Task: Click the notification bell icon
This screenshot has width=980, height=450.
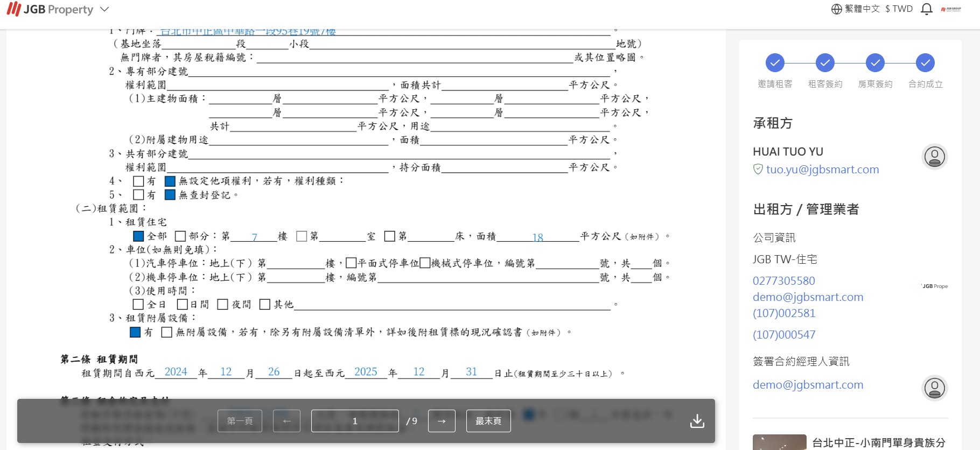Action: click(926, 9)
